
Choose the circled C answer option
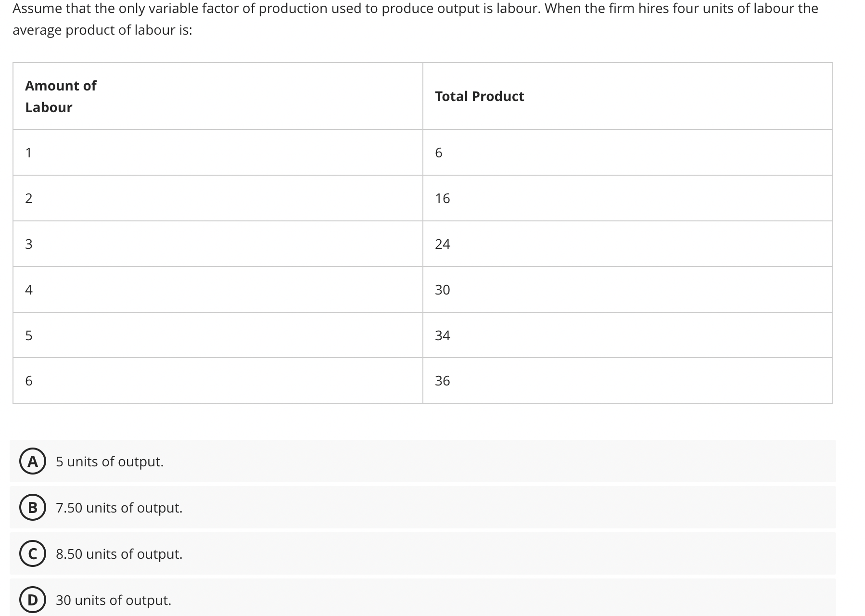(x=33, y=554)
